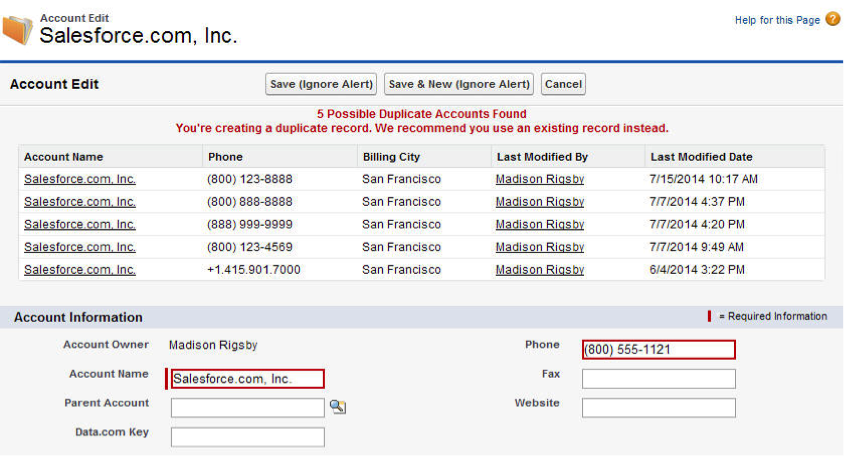This screenshot has width=844, height=456.
Task: Click the Phone input field
Action: click(658, 349)
